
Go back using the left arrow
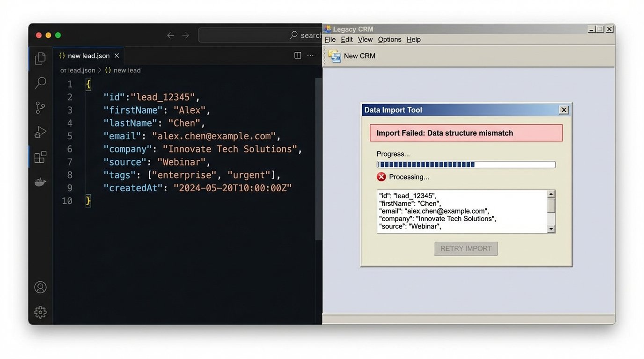coord(171,36)
